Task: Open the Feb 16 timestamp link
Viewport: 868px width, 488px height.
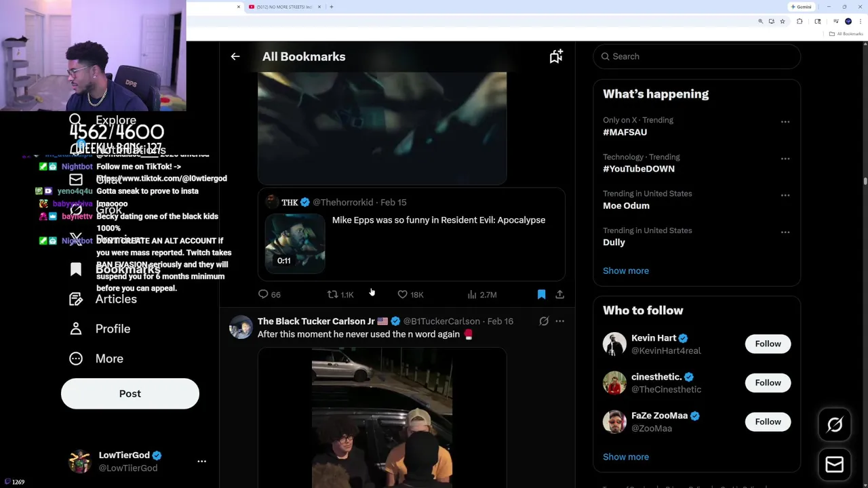Action: (500, 321)
